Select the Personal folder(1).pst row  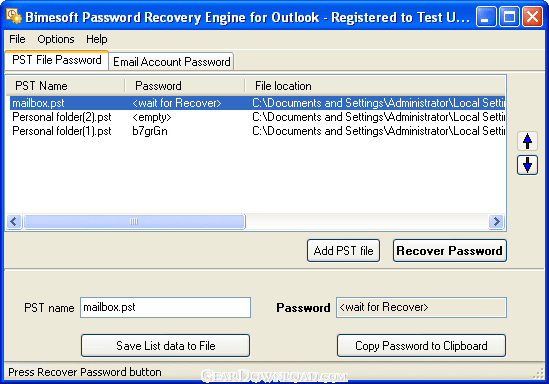tap(257, 131)
